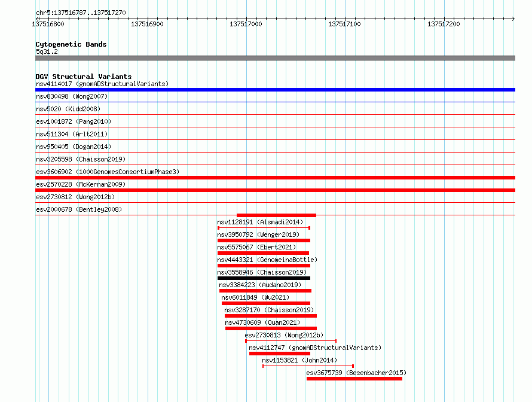
Task: Open variant nsv4114017 (gnomADStructuralVariants)
Action: (x=102, y=84)
